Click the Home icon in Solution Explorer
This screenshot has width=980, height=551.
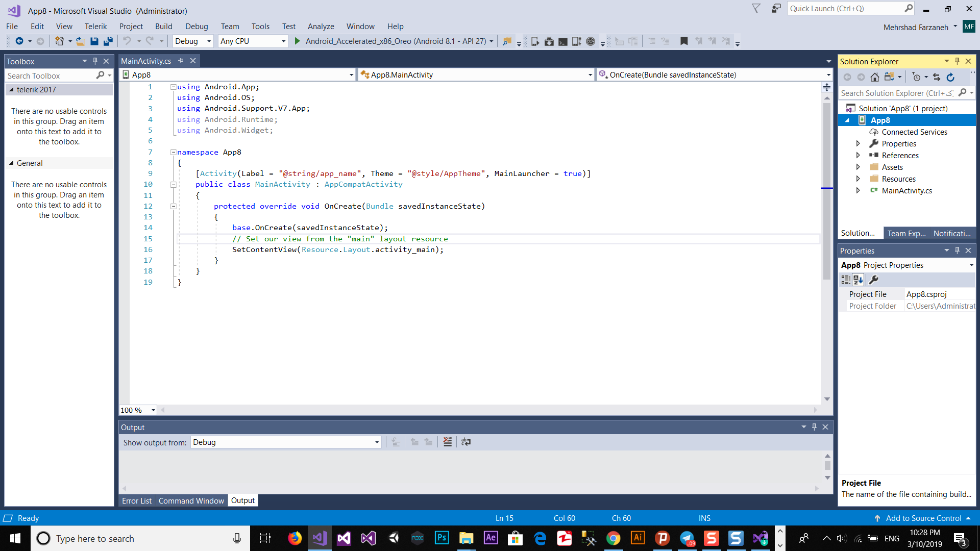[875, 77]
